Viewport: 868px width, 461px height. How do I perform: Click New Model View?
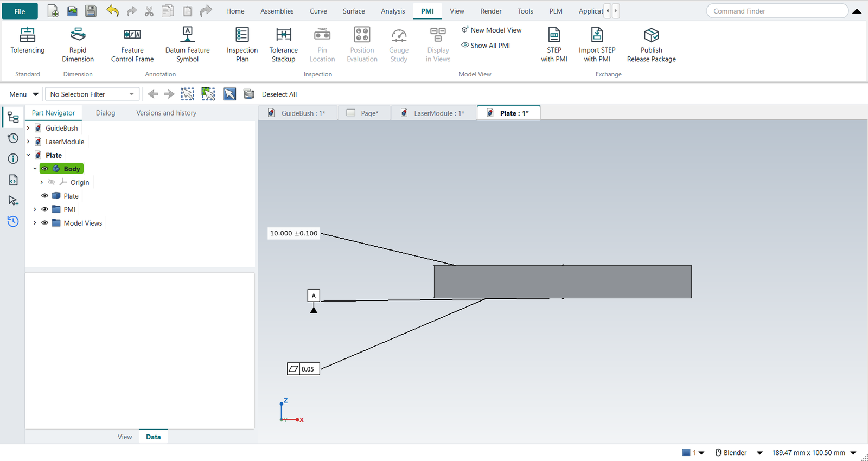point(492,30)
